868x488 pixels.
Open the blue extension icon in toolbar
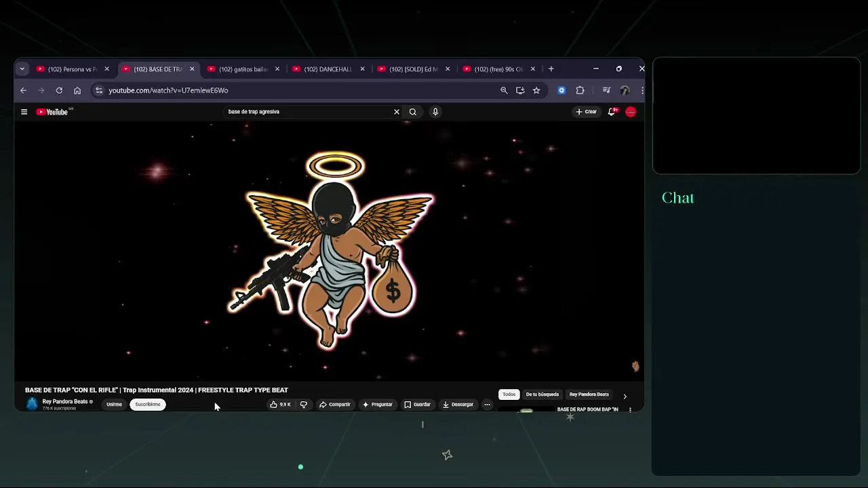point(561,90)
